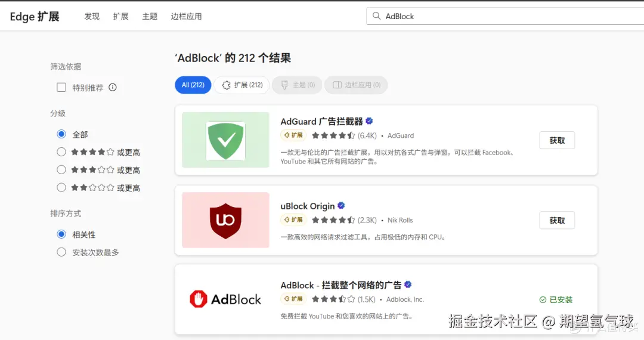
Task: Click the 'AdBlock' 的 212 个结果 heading
Action: 233,58
